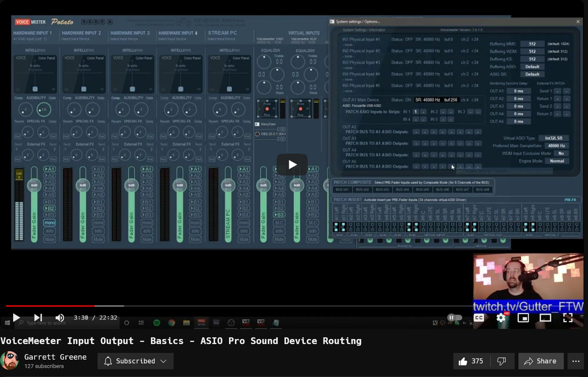Click the SPECIAL FX icon on Hardware Input 1

pos(36,121)
